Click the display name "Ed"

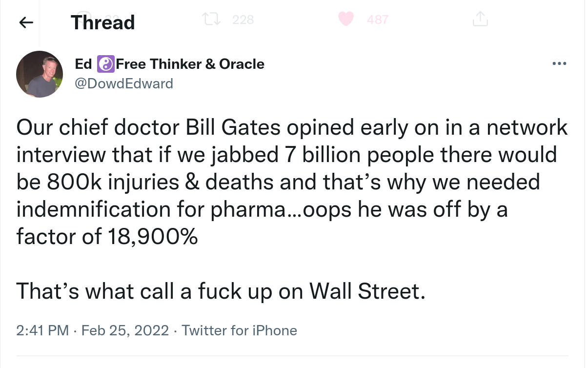click(83, 64)
